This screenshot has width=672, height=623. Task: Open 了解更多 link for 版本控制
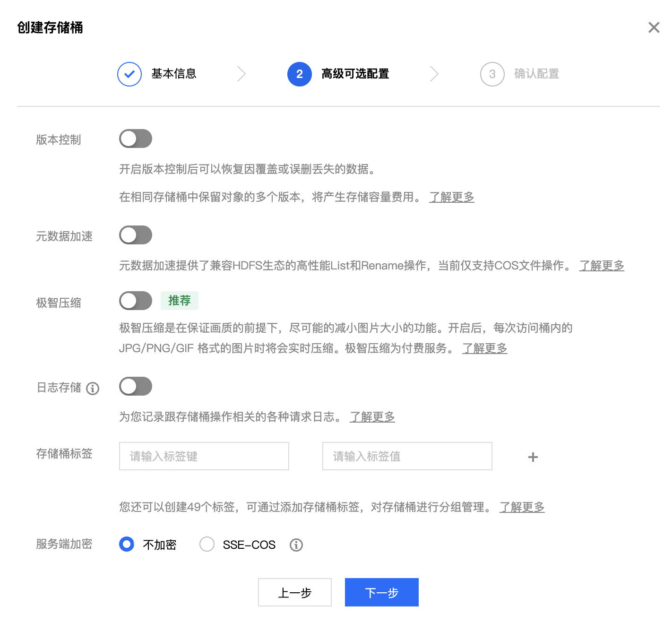(452, 197)
